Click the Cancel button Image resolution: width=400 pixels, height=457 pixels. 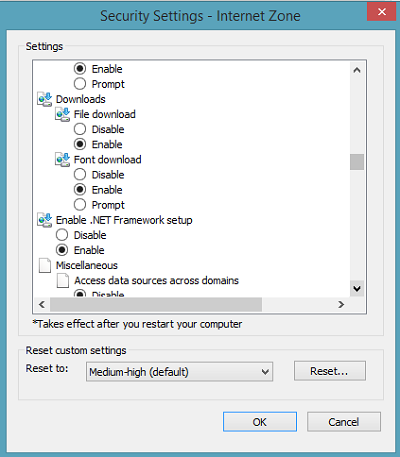point(344,422)
